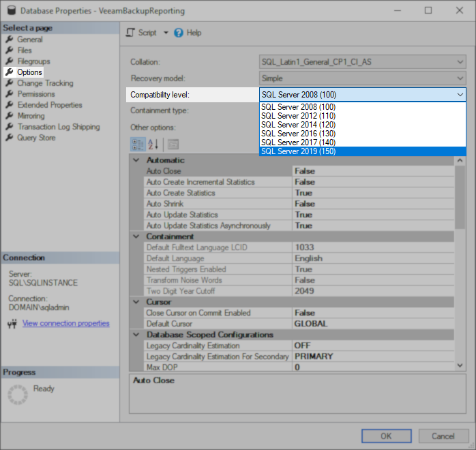Open the General page
The width and height of the screenshot is (476, 450).
click(30, 40)
